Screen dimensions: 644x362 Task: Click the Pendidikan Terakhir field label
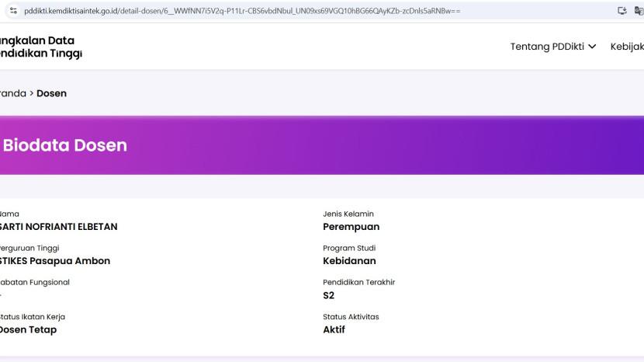click(358, 282)
